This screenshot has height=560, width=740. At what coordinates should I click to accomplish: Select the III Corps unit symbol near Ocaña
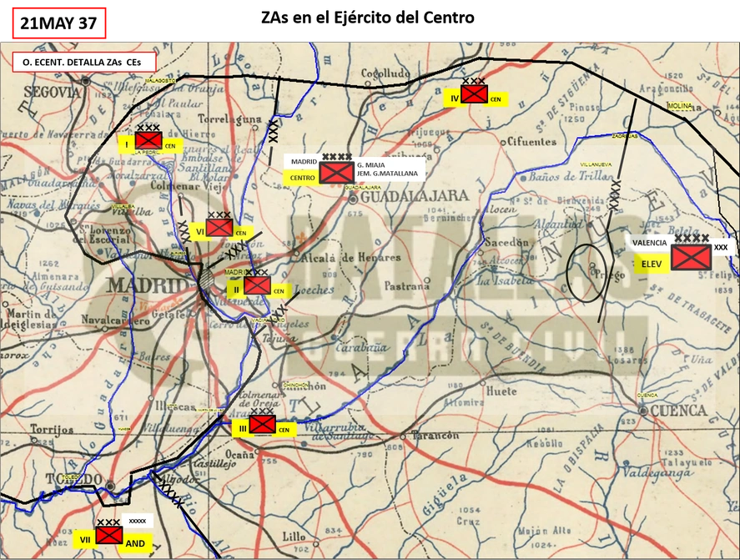point(263,424)
